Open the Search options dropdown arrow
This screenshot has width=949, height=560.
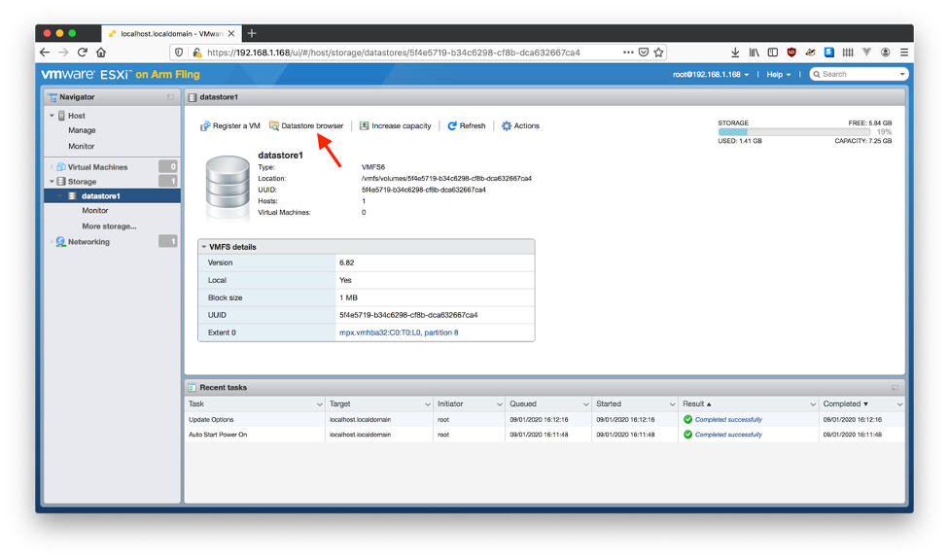(x=902, y=75)
